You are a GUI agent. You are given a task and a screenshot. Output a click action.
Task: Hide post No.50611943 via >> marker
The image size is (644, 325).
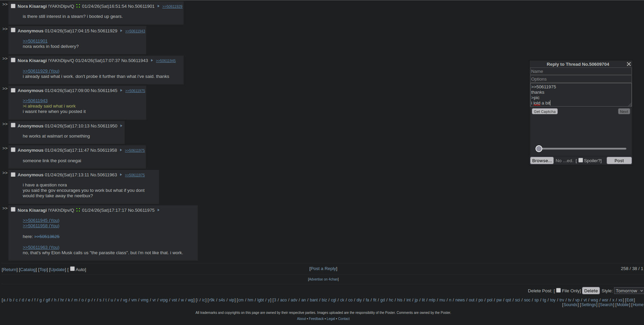[5, 59]
